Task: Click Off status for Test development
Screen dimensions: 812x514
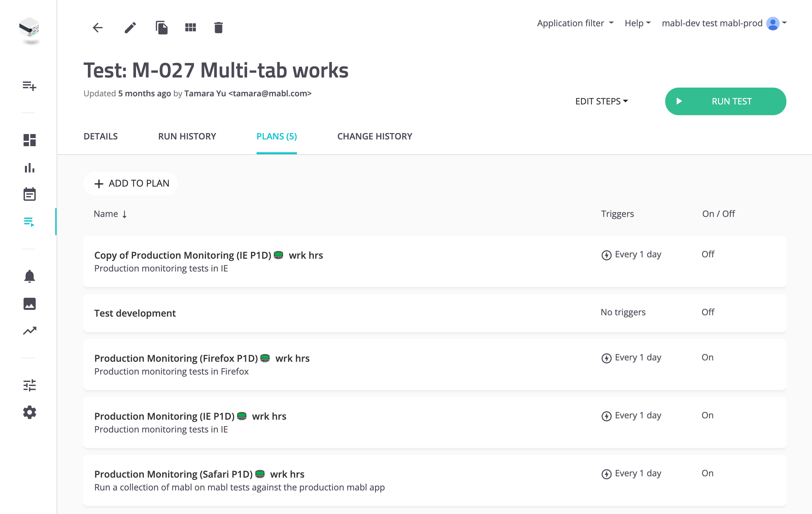Action: tap(707, 312)
